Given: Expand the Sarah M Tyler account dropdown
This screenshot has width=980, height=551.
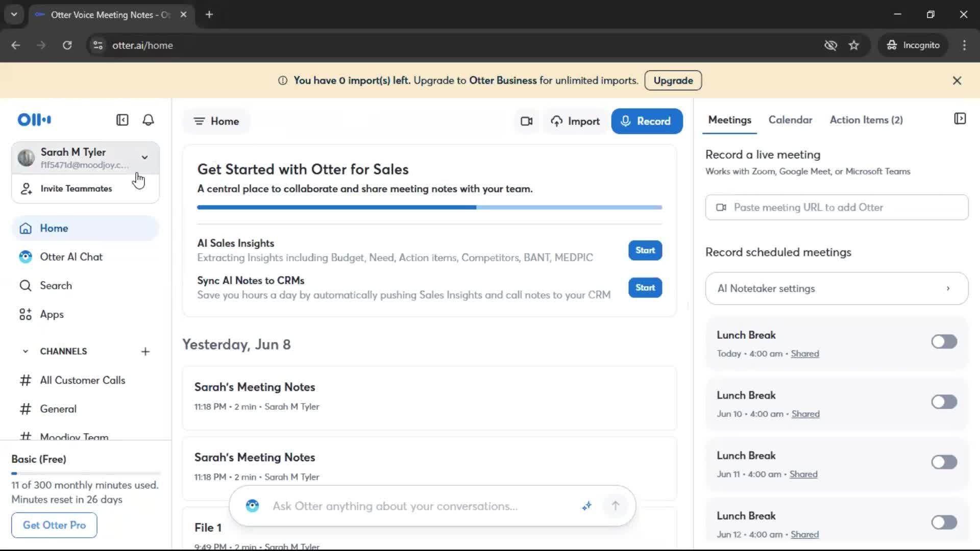Looking at the screenshot, I should [x=145, y=158].
